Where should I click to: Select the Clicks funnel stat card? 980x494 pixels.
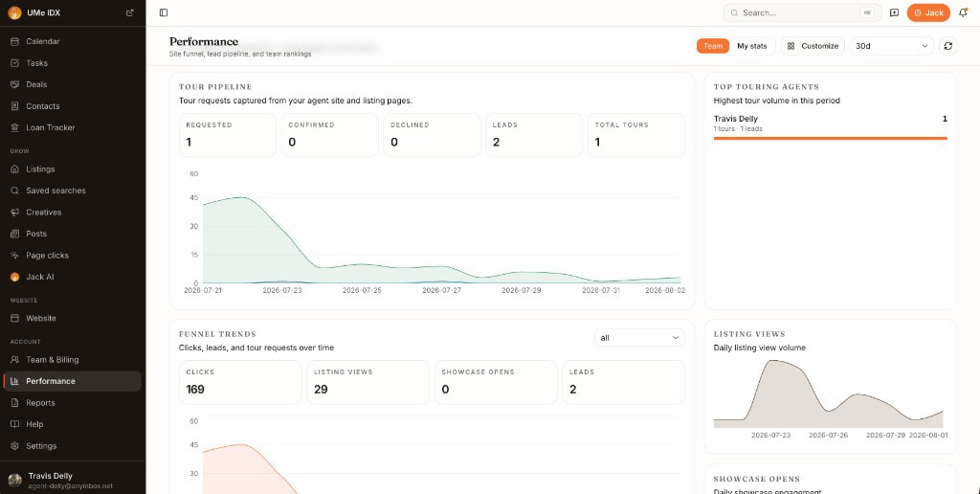click(240, 382)
